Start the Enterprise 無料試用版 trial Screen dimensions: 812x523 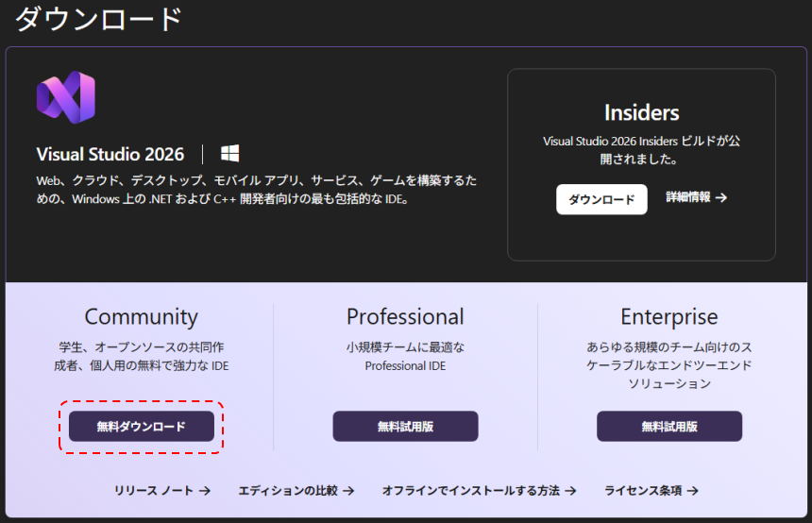pos(668,427)
